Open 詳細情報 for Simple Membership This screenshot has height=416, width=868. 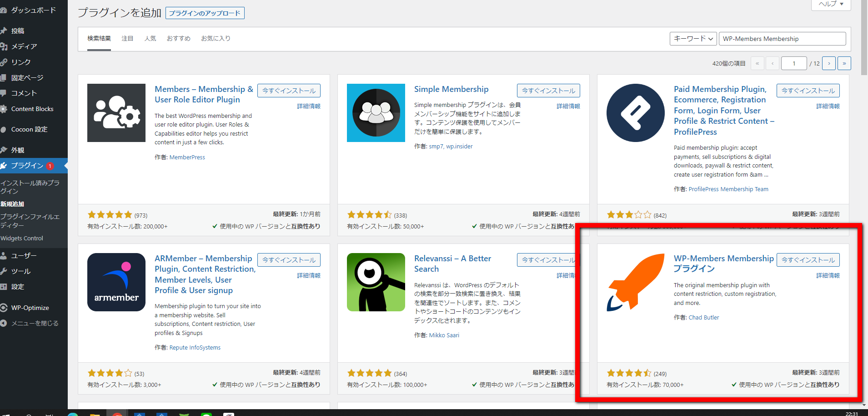tap(568, 106)
